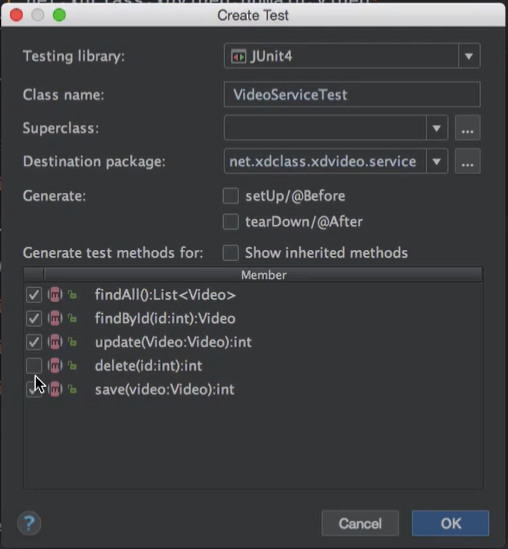Expand the Superclass dropdown arrow
This screenshot has height=549, width=508.
437,128
